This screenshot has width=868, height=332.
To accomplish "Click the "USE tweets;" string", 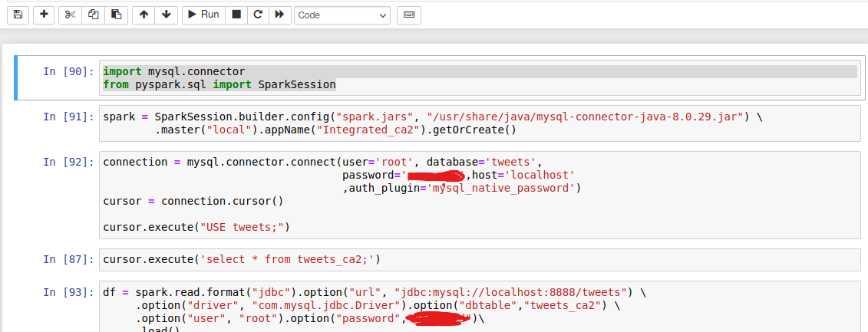I will [x=242, y=227].
